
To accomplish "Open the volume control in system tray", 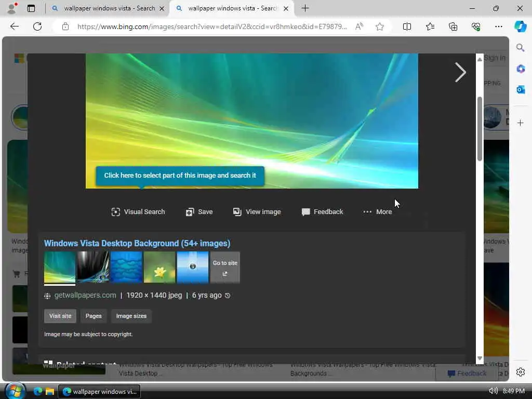I will pyautogui.click(x=493, y=391).
